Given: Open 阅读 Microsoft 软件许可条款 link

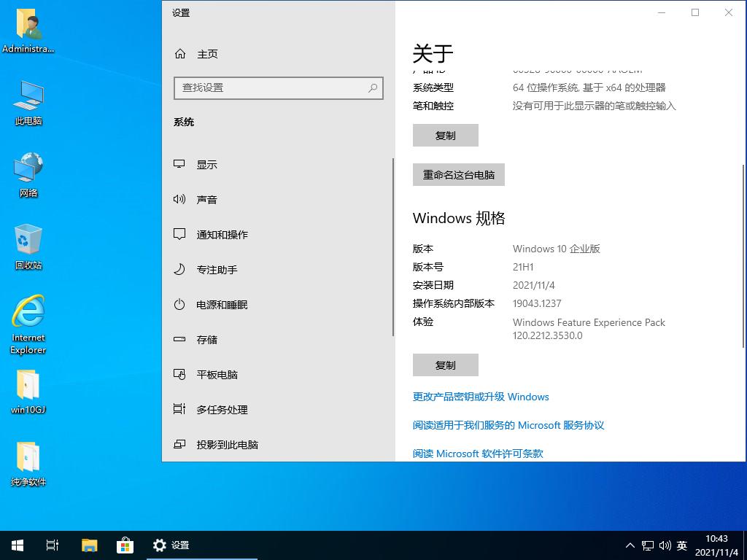Looking at the screenshot, I should point(478,454).
